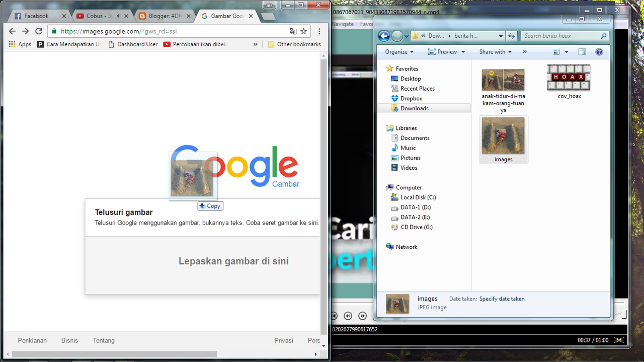
Task: Refresh the Explorer folder view
Action: click(512, 36)
